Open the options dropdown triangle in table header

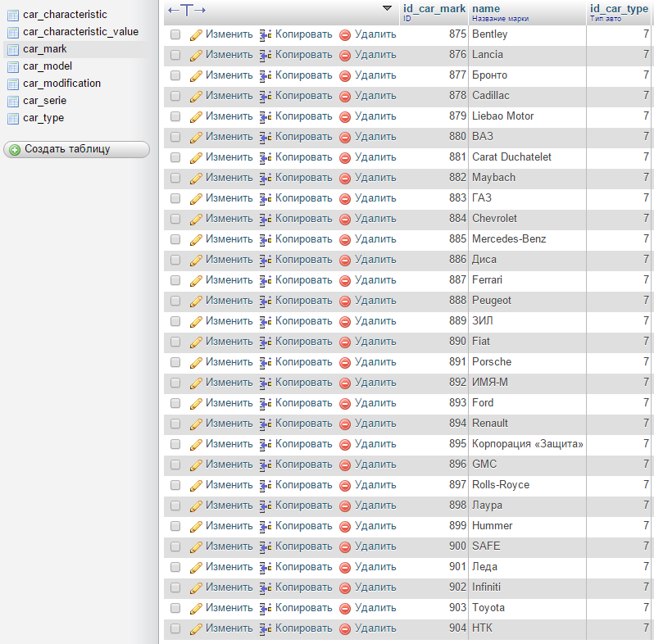tap(387, 8)
